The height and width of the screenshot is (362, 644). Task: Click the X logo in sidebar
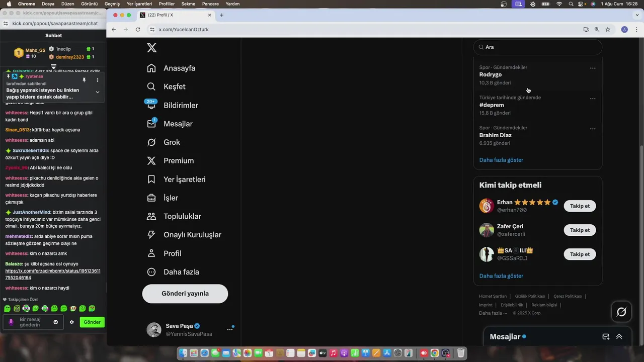151,48
